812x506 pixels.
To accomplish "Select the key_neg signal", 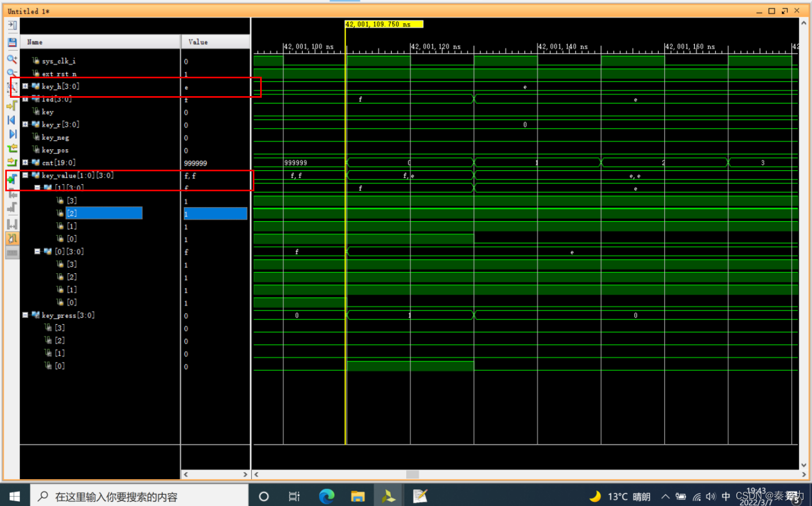I will (55, 138).
